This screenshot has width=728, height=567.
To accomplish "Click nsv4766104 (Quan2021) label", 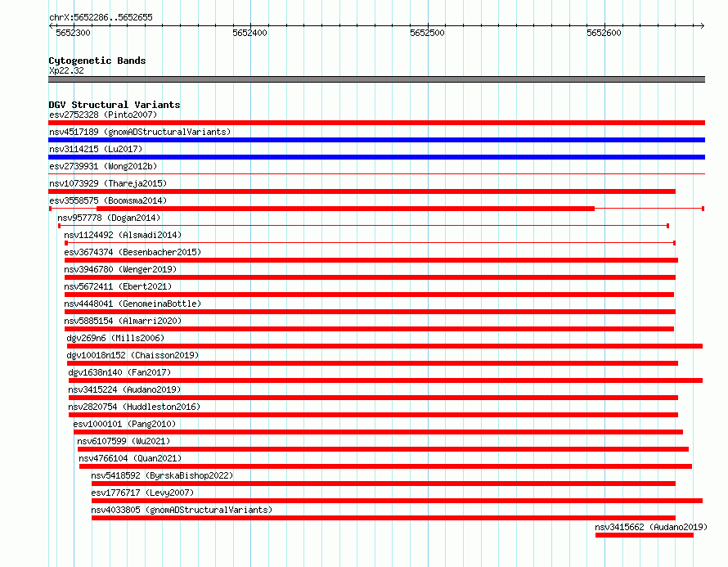I will coord(130,458).
